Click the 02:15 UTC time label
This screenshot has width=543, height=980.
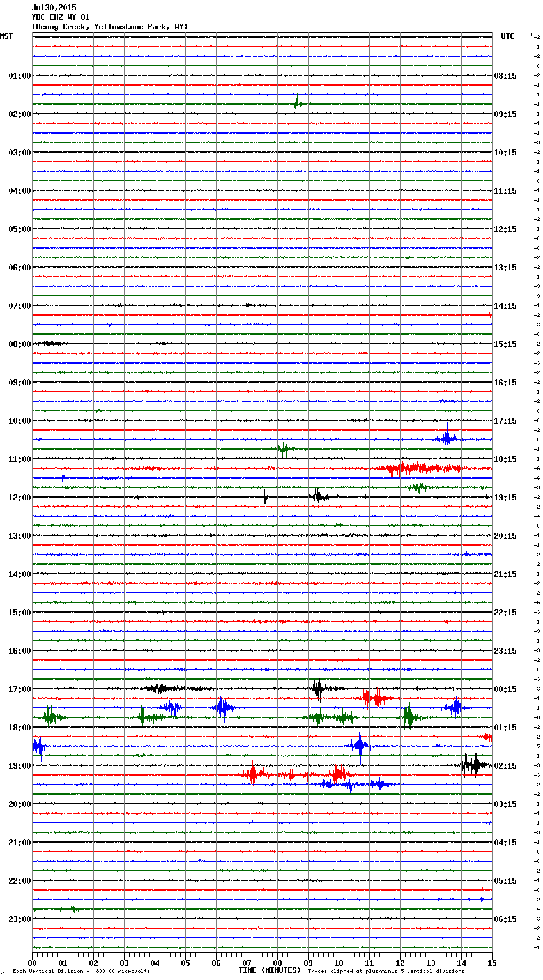505,766
